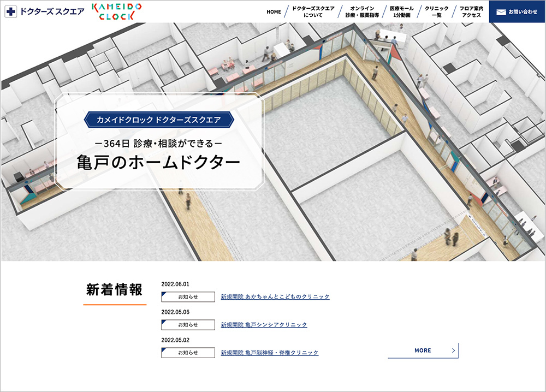This screenshot has height=392, width=546.
Task: Open 新規開院 あかちゃんとこどものクリニック link
Action: 275,297
